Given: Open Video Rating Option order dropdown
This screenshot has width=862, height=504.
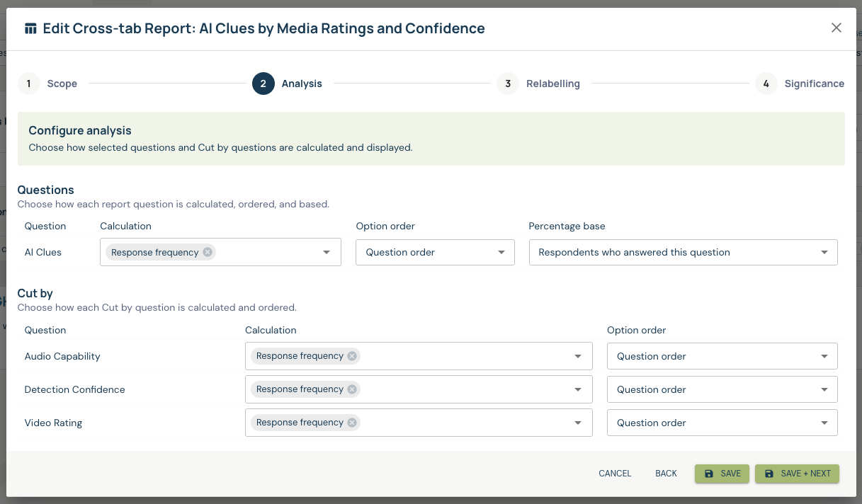Looking at the screenshot, I should point(722,423).
